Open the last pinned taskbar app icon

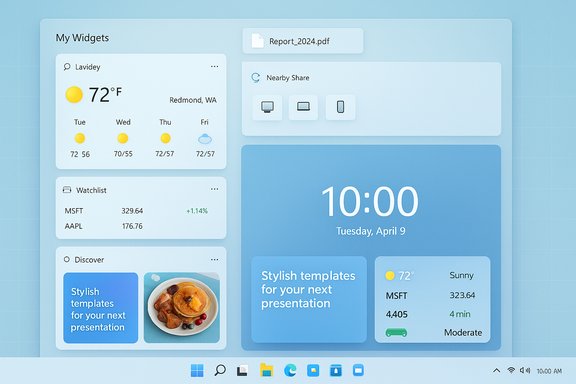[x=358, y=370]
